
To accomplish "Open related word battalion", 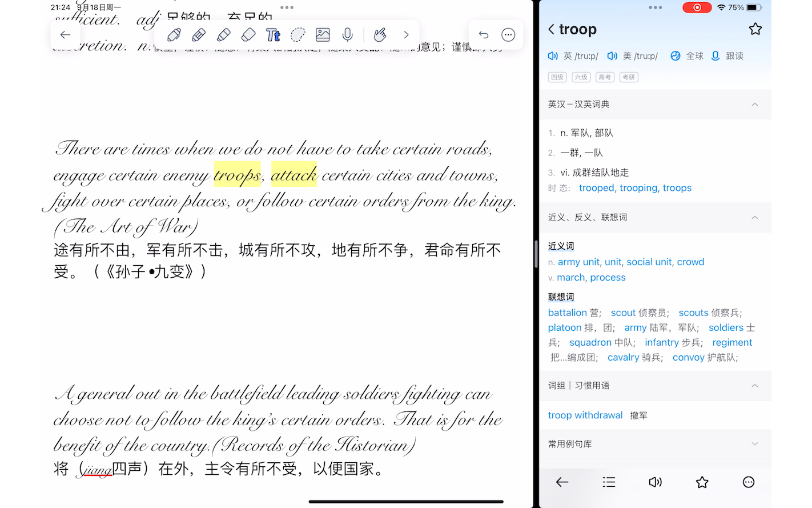I will point(568,313).
